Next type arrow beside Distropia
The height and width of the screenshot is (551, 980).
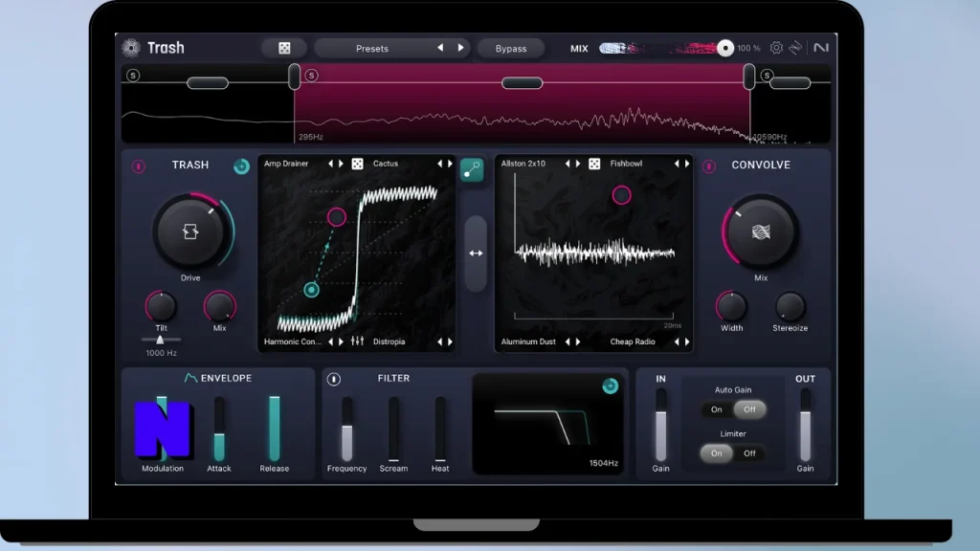450,342
